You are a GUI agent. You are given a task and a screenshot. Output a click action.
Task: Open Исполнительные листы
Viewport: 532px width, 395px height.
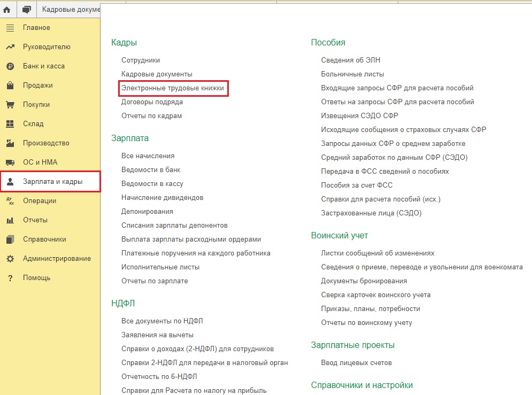pos(160,267)
